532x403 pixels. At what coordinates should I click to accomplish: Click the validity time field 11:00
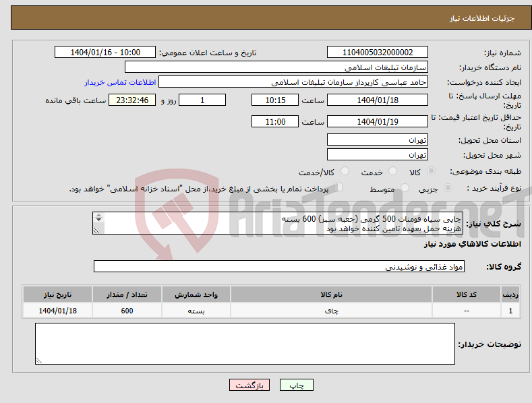275,121
